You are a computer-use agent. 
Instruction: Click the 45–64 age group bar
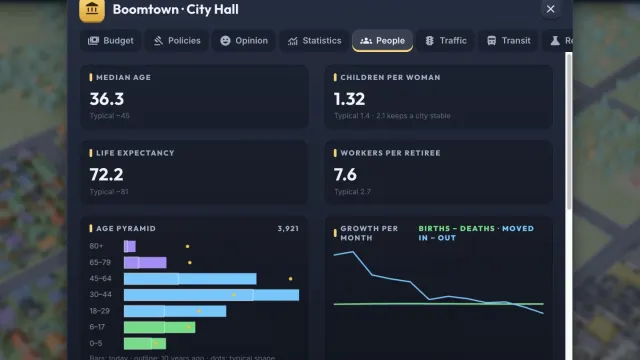190,279
